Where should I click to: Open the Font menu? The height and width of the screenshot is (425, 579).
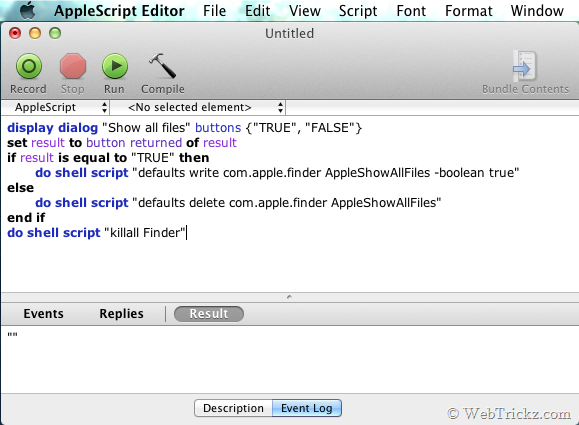point(411,11)
